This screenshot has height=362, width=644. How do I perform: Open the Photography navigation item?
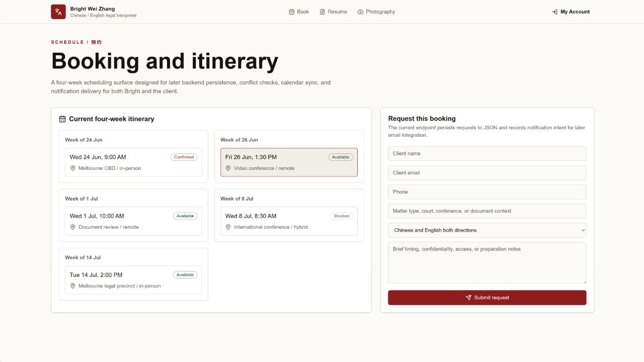(376, 12)
